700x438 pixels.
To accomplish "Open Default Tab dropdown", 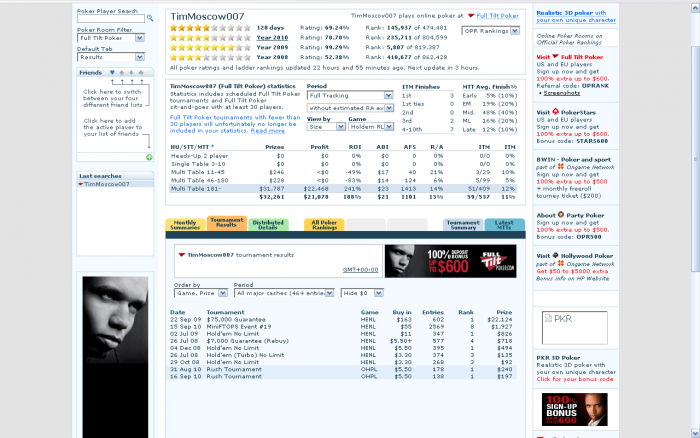I will click(111, 57).
